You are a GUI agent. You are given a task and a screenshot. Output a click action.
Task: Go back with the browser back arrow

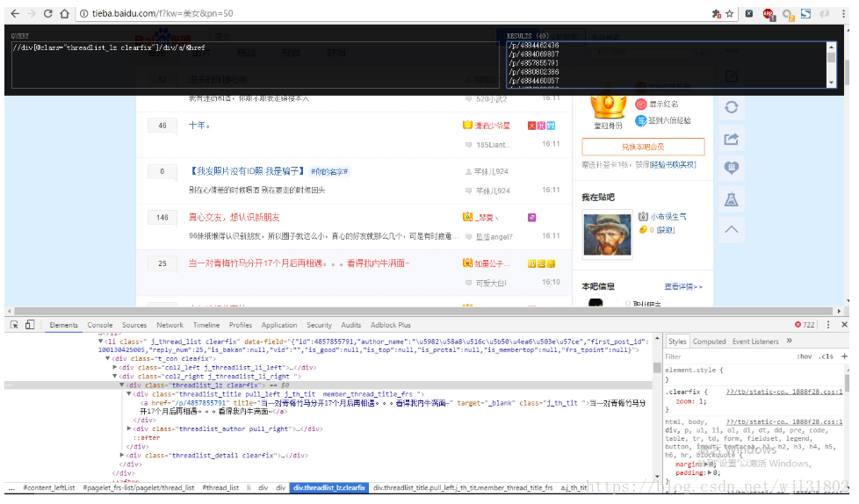pyautogui.click(x=15, y=14)
